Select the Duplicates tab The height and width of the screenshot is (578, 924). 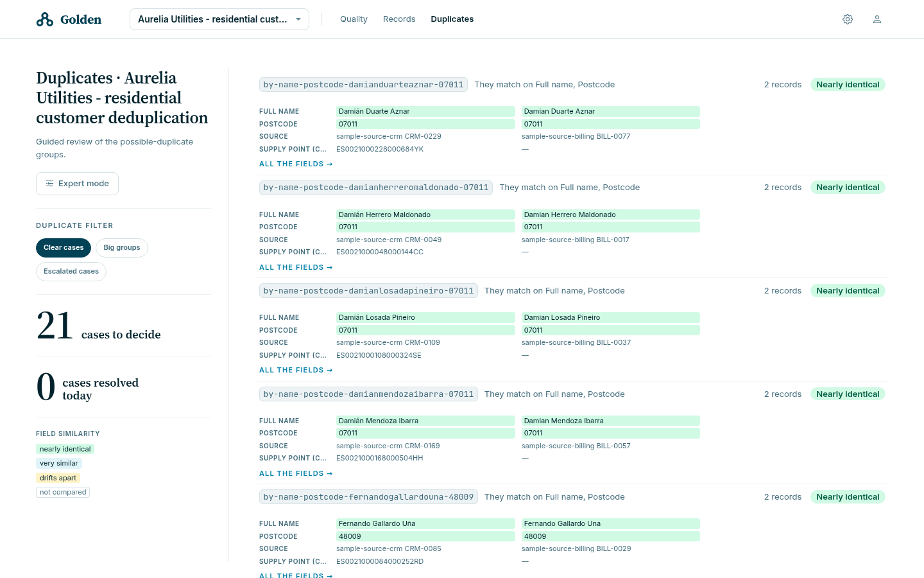pos(452,19)
